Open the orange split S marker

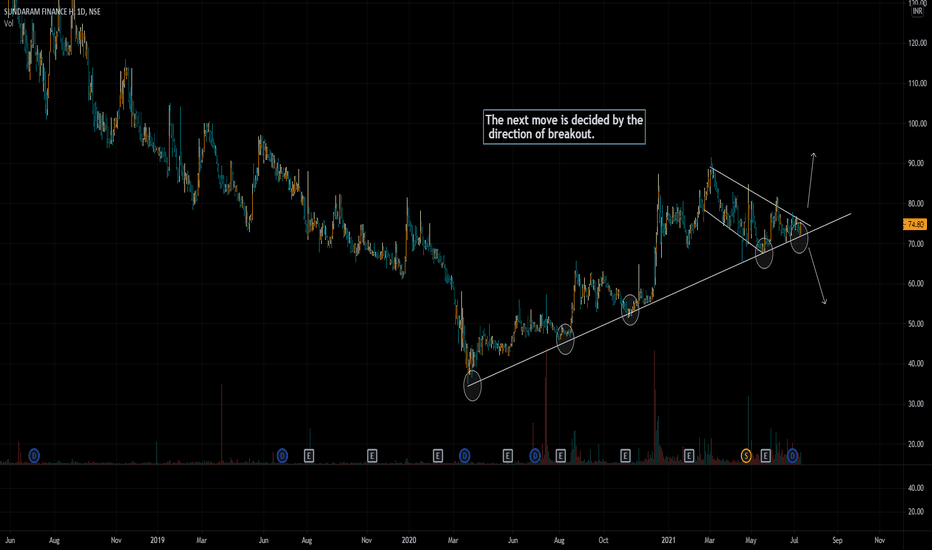coord(746,456)
